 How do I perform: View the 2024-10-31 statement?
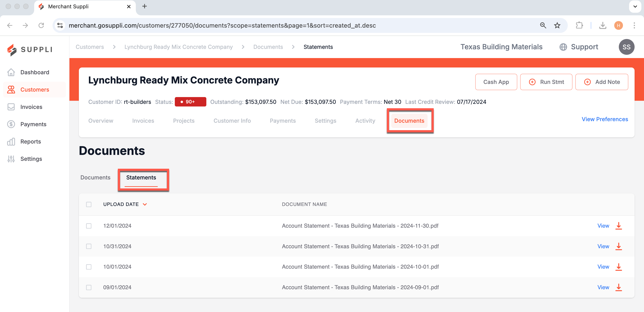click(x=603, y=246)
